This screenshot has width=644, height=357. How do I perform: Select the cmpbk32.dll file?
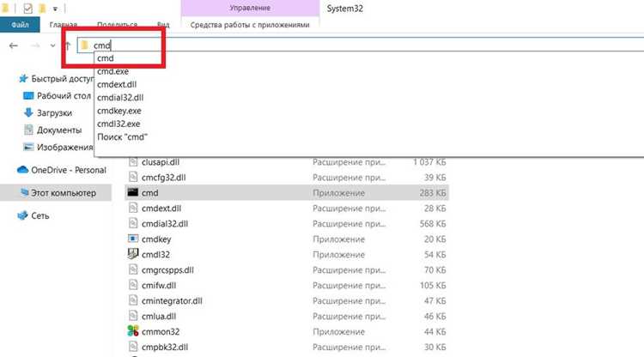coord(165,348)
